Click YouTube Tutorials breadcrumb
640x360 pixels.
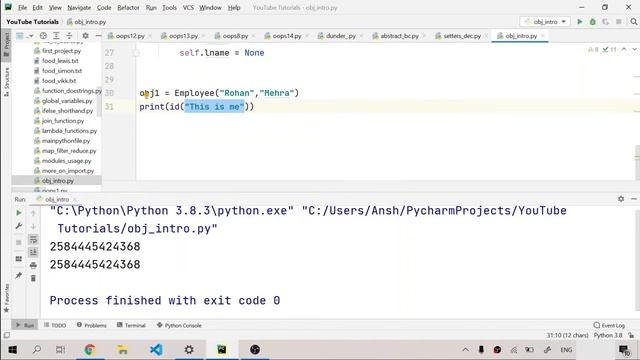pyautogui.click(x=32, y=22)
